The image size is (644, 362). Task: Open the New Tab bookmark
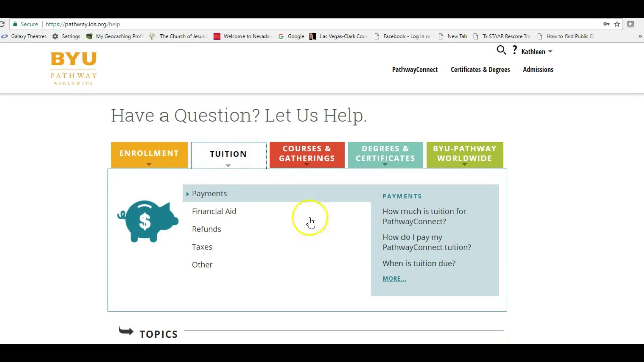coord(452,36)
